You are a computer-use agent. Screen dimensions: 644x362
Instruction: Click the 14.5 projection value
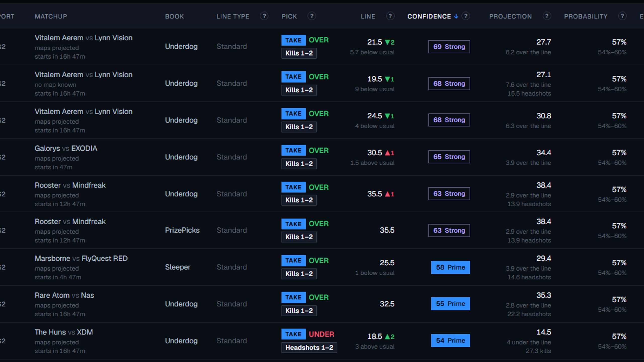click(544, 332)
